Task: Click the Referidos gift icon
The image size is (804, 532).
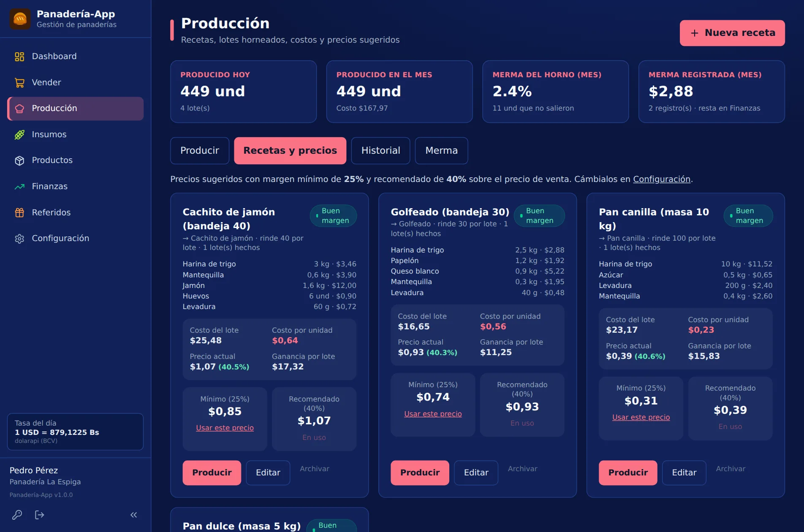Action: pos(19,213)
